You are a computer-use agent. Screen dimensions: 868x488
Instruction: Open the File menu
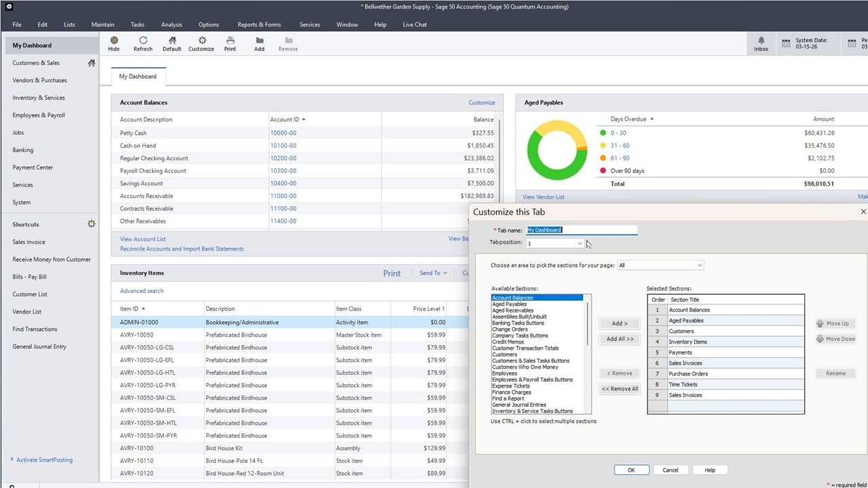pyautogui.click(x=17, y=24)
